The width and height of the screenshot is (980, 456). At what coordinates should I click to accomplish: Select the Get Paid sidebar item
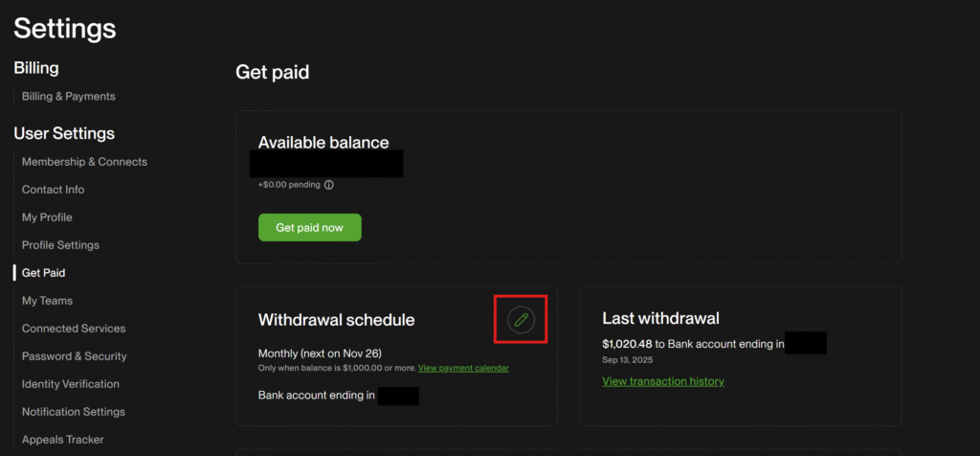pyautogui.click(x=43, y=273)
